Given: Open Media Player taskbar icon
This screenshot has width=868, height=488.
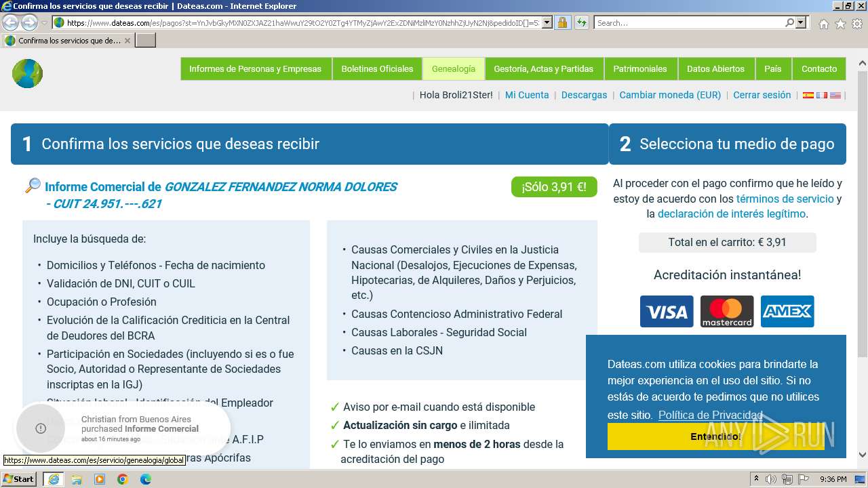Looking at the screenshot, I should click(x=100, y=479).
